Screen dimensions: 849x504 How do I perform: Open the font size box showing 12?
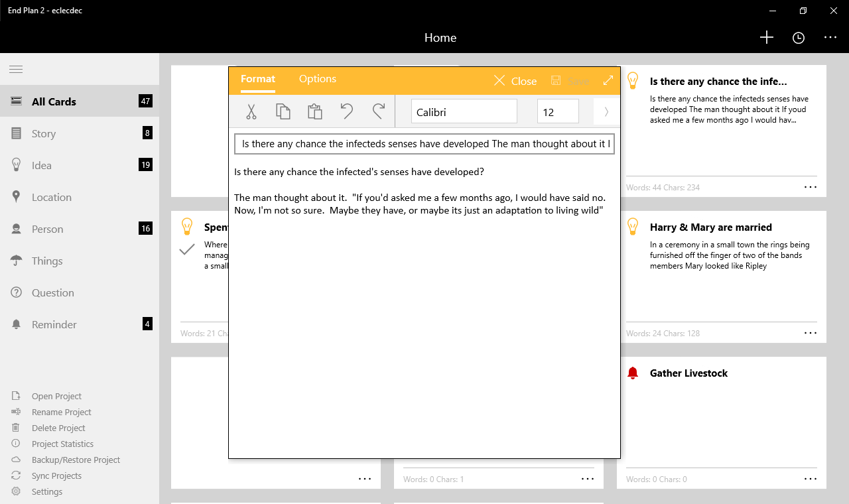(557, 111)
